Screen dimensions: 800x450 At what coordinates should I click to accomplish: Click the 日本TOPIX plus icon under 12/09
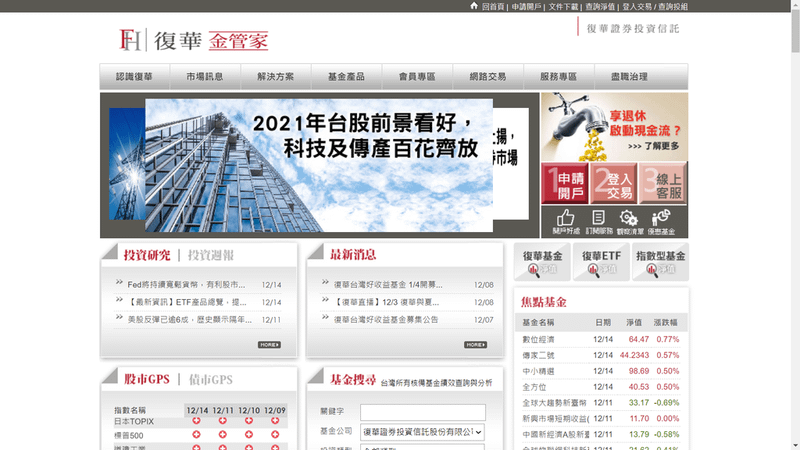[275, 421]
